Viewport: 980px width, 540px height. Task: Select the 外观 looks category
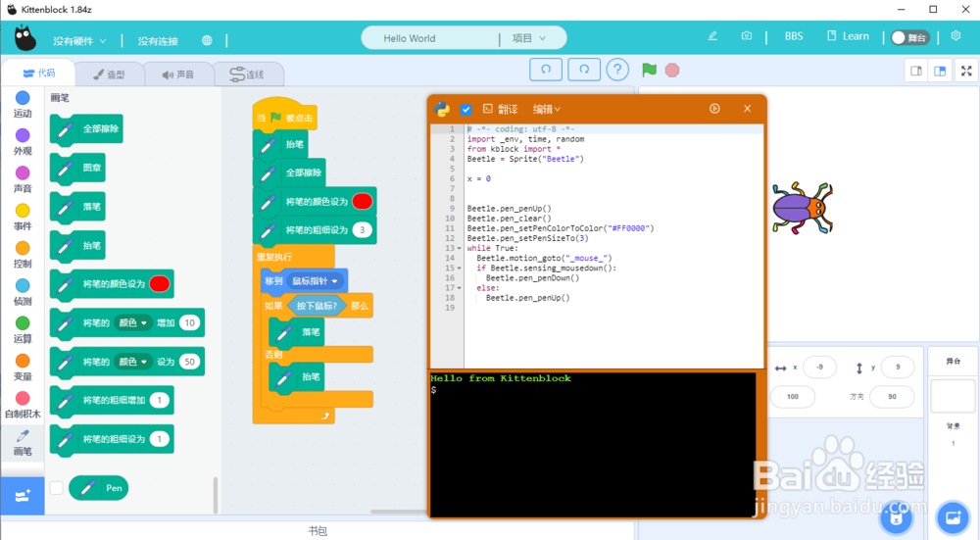[x=23, y=142]
